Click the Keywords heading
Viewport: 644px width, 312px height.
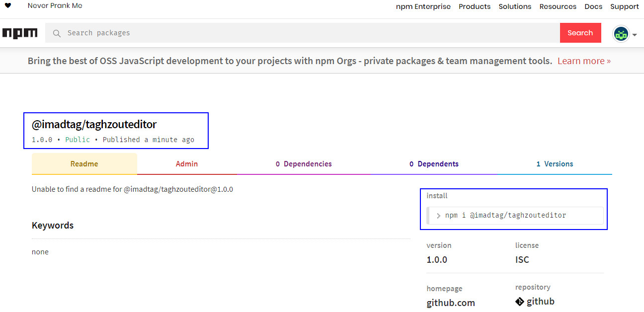tap(53, 226)
